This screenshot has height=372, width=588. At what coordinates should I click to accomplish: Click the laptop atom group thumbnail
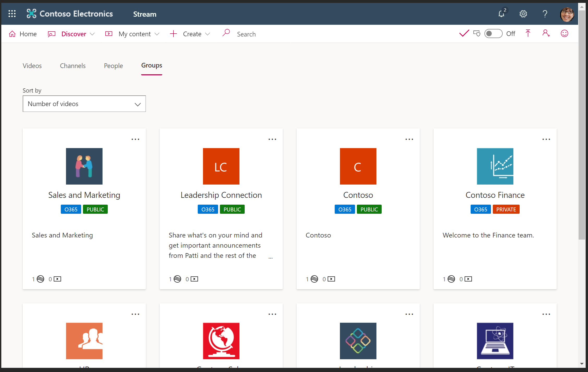[495, 341]
